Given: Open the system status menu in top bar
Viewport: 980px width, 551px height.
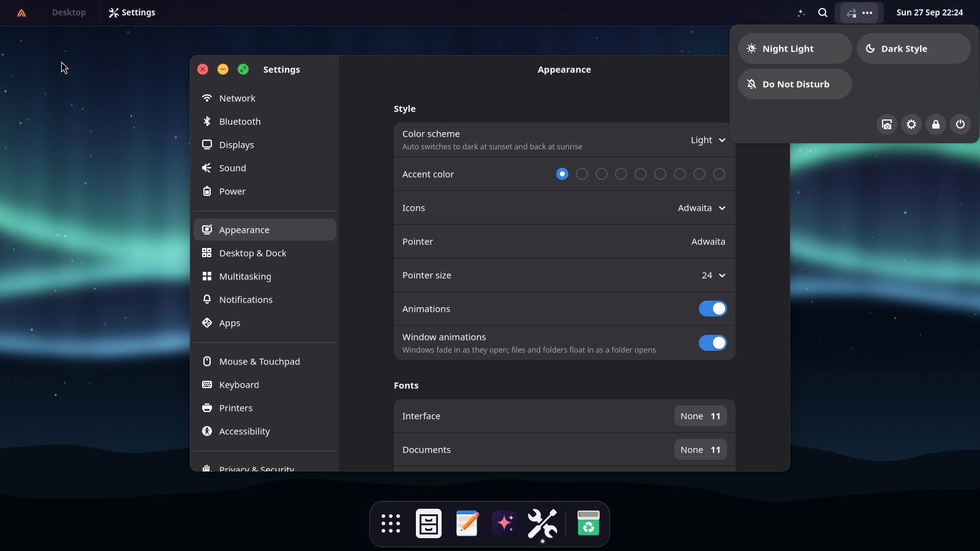Looking at the screenshot, I should 859,12.
